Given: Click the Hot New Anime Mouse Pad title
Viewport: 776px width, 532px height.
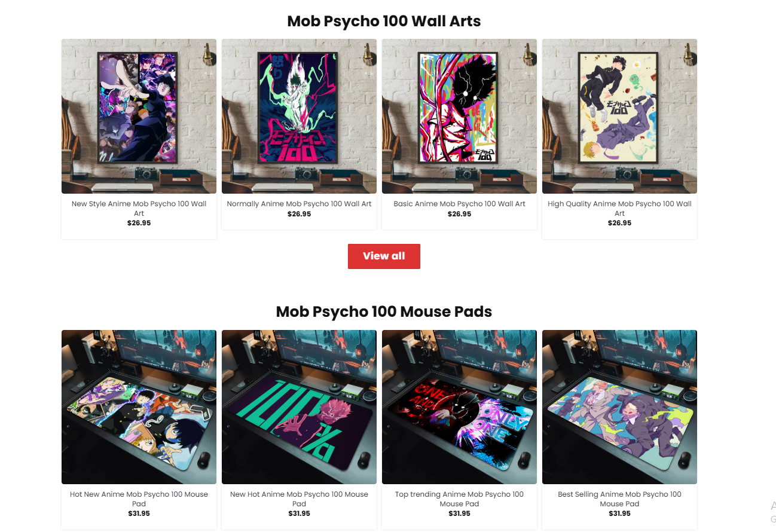Looking at the screenshot, I should [139, 499].
